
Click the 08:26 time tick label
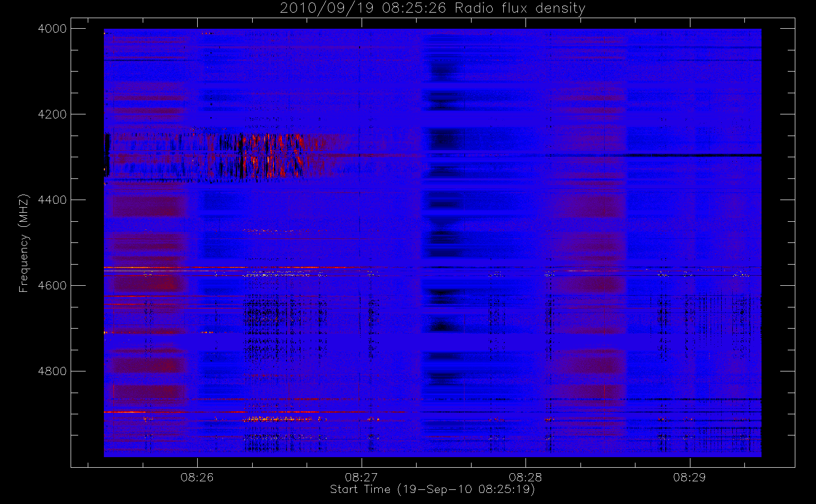tap(197, 477)
